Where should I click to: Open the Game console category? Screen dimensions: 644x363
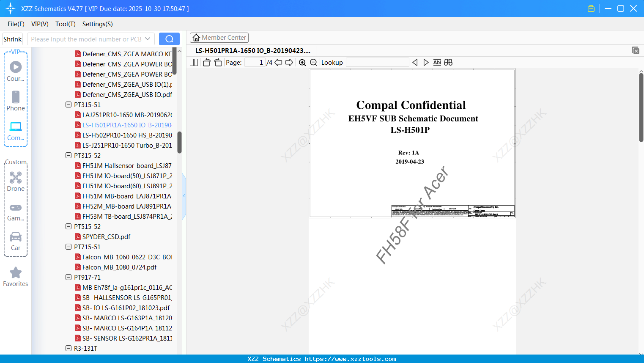pos(16,208)
